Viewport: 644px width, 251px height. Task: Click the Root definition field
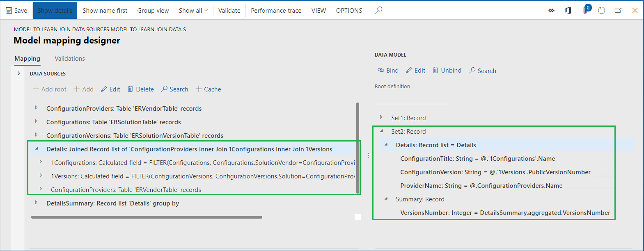pos(411,98)
